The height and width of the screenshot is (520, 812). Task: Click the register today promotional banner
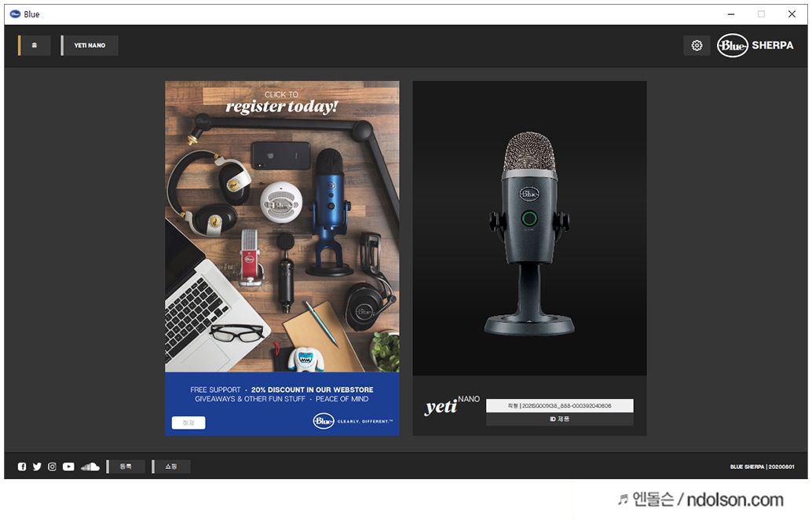tap(282, 258)
